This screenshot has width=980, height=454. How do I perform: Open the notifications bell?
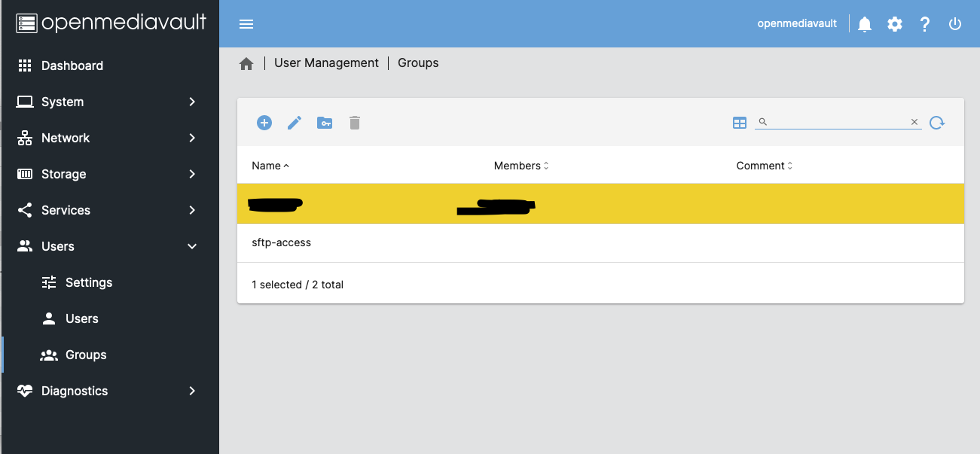pos(865,24)
